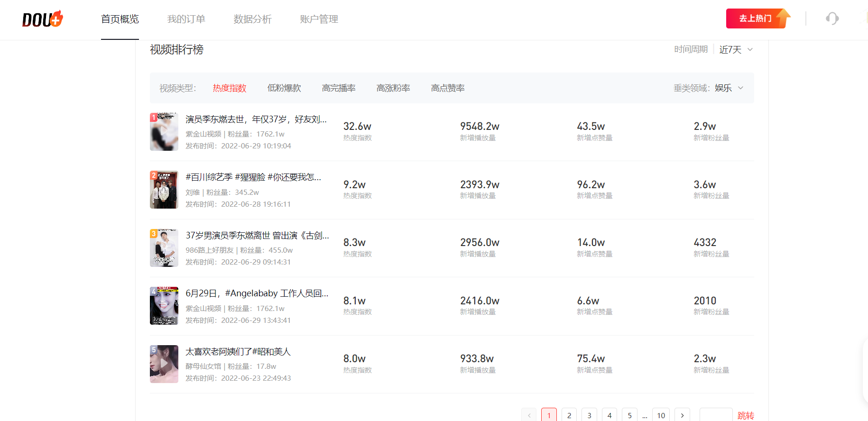Select 热度指数 video type filter
868x421 pixels.
[230, 88]
